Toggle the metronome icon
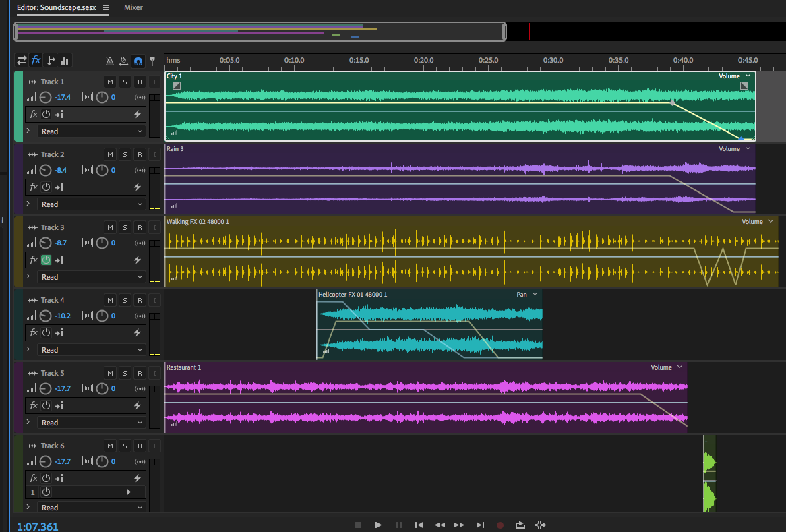 click(x=110, y=61)
